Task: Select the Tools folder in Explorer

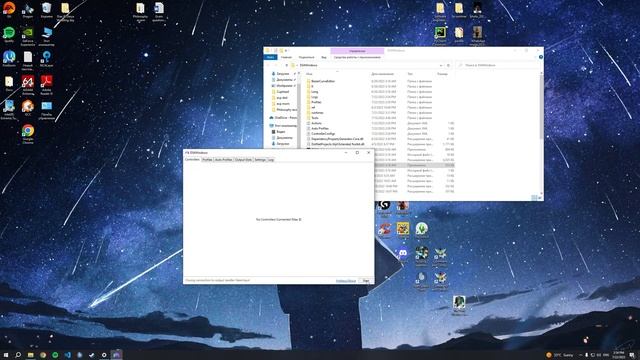Action: [315, 118]
